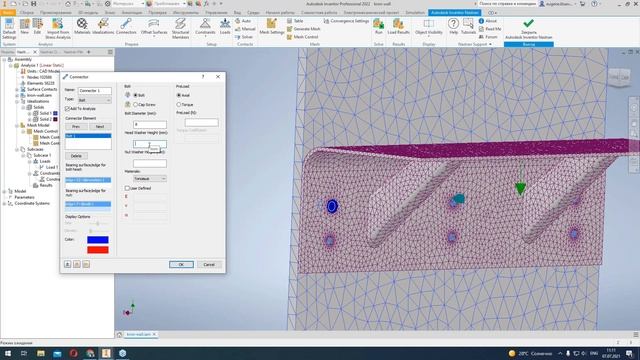This screenshot has width=640, height=360.
Task: Click the Nut Washer Height input field
Action: coord(150,164)
